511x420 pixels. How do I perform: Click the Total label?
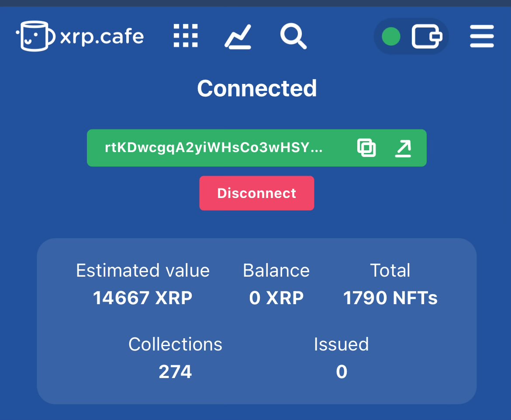coord(390,271)
